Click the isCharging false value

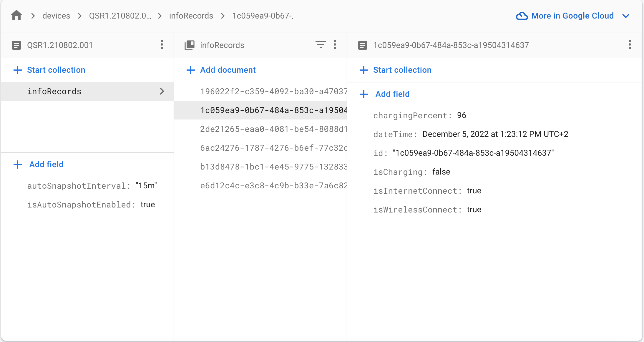[441, 172]
